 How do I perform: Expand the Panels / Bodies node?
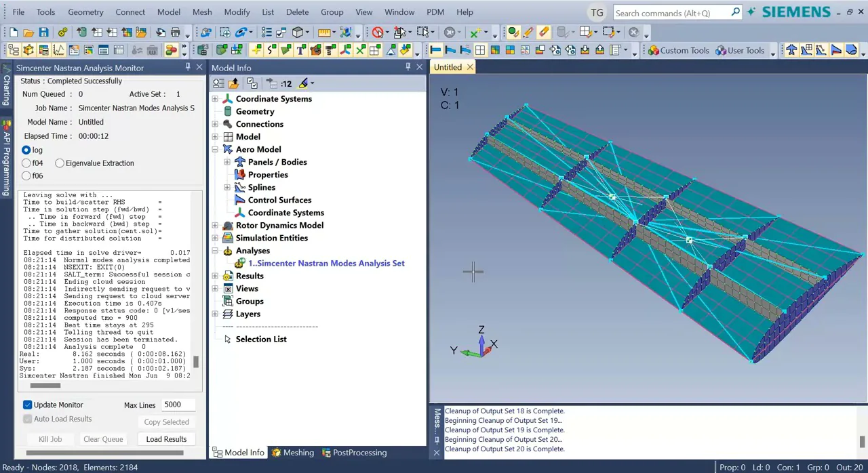tap(227, 162)
